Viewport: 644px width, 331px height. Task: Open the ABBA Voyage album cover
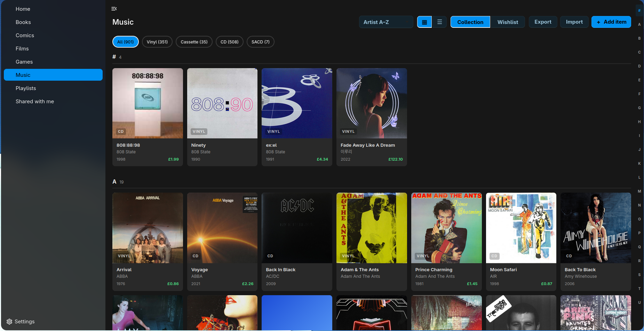(222, 228)
